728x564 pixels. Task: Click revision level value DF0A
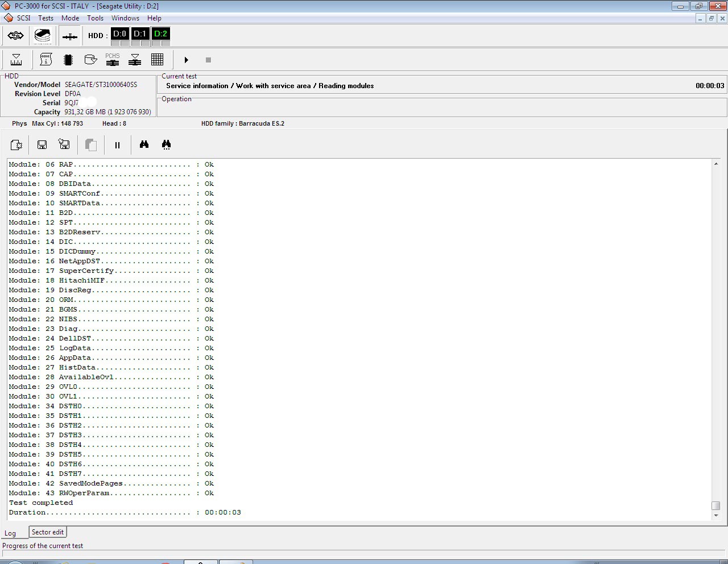pyautogui.click(x=73, y=94)
